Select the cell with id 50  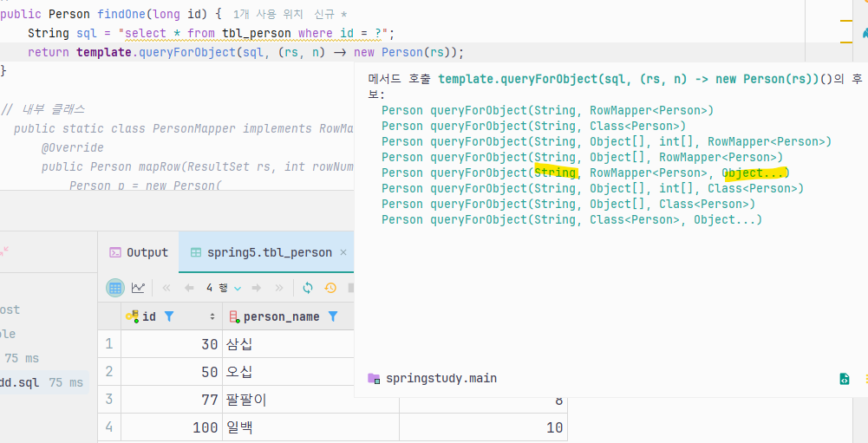pos(172,372)
